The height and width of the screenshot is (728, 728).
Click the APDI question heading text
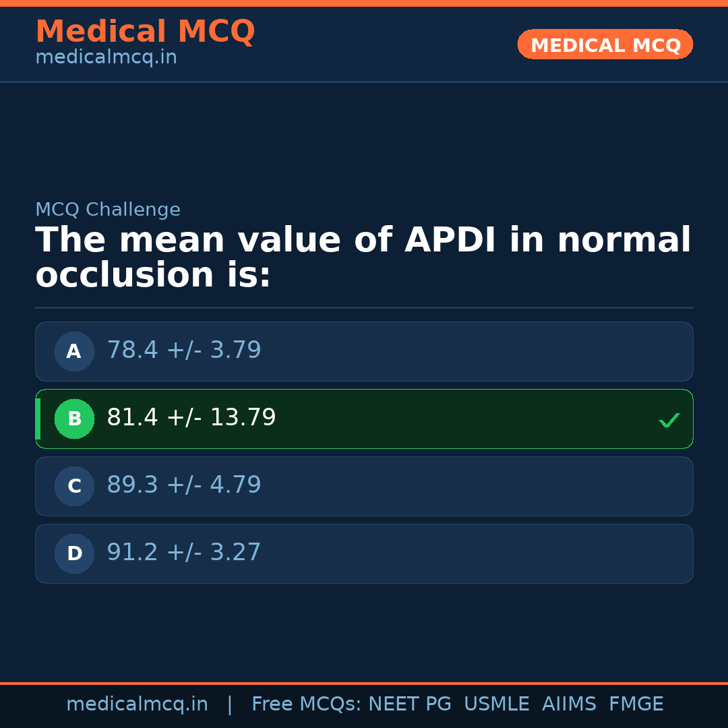[363, 258]
